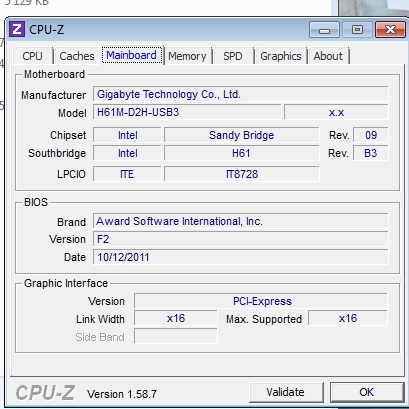Open the Caches tab
Image resolution: width=409 pixels, height=409 pixels.
77,56
